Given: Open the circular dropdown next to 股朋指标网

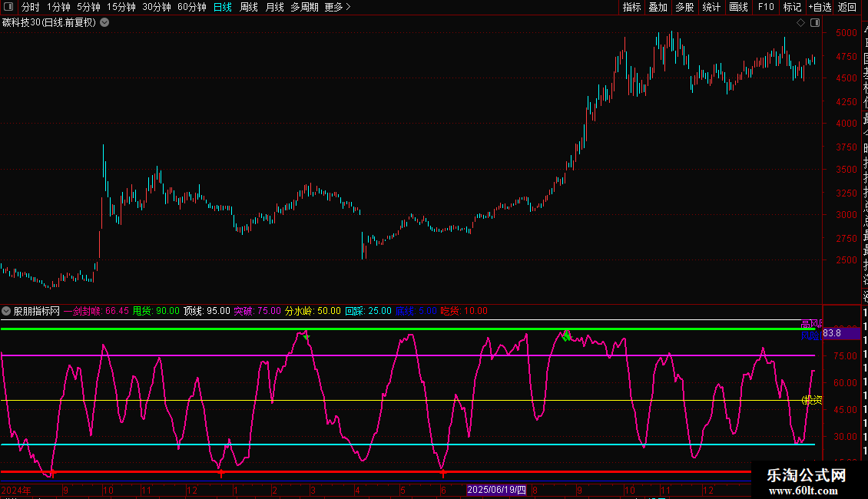Looking at the screenshot, I should (6, 311).
